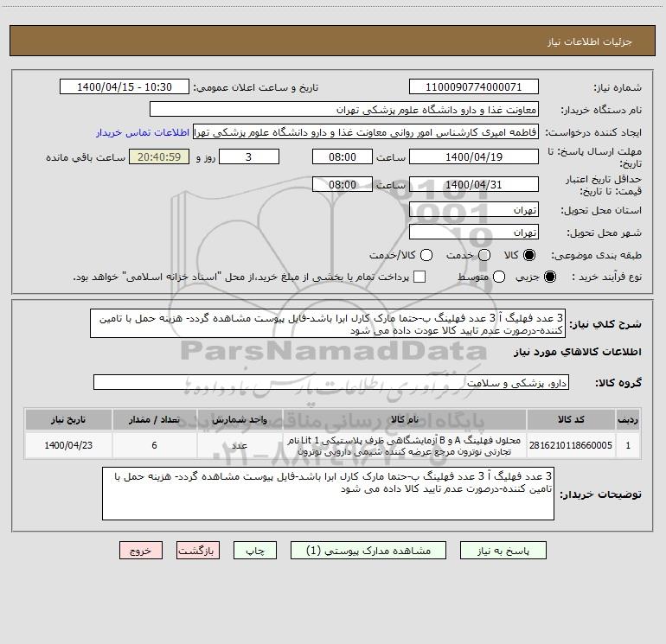The width and height of the screenshot is (666, 644).
Task: Click the چاپ print button
Action: click(255, 551)
